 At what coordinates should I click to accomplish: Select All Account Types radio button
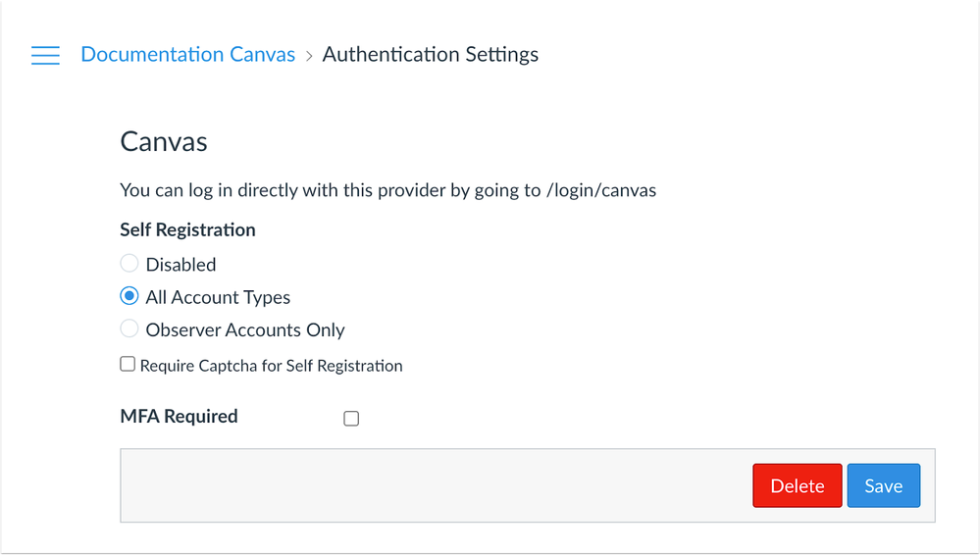[x=129, y=295]
